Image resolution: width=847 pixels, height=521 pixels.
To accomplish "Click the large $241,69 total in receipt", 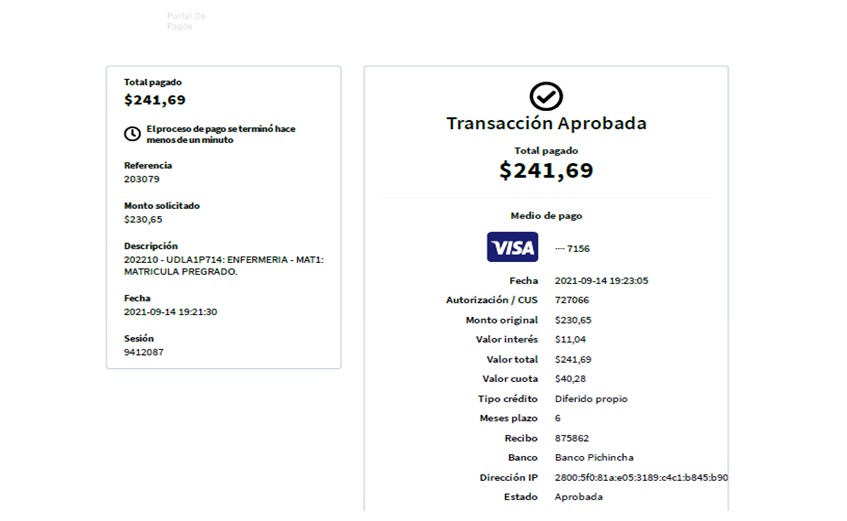I will tap(546, 171).
